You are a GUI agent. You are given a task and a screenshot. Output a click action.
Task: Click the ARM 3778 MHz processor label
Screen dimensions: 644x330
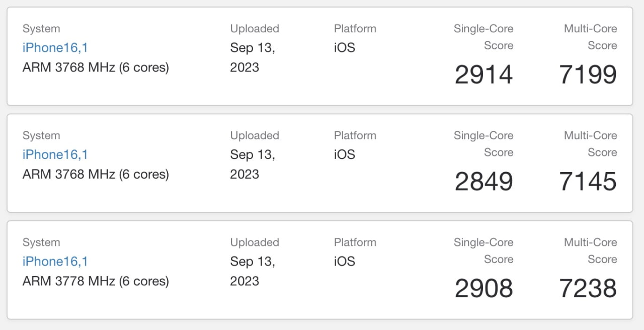[95, 281]
